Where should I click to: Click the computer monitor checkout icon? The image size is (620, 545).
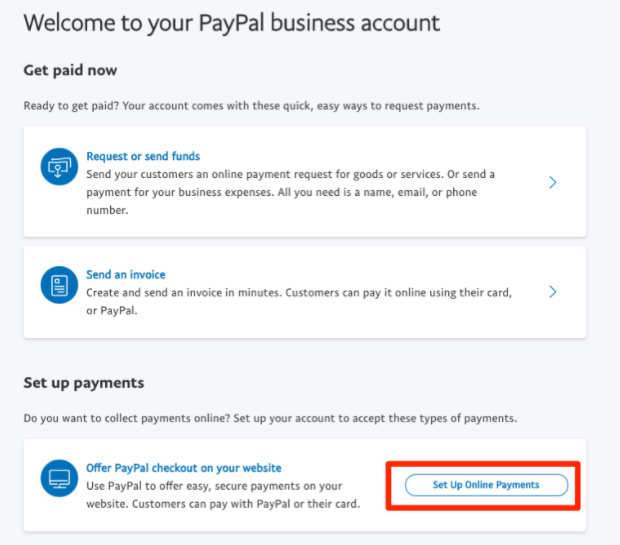[59, 478]
